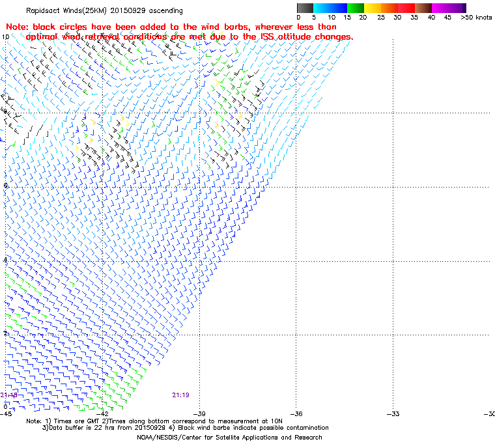
Task: Click the '>50 knots' legend label
Action: click(x=476, y=18)
